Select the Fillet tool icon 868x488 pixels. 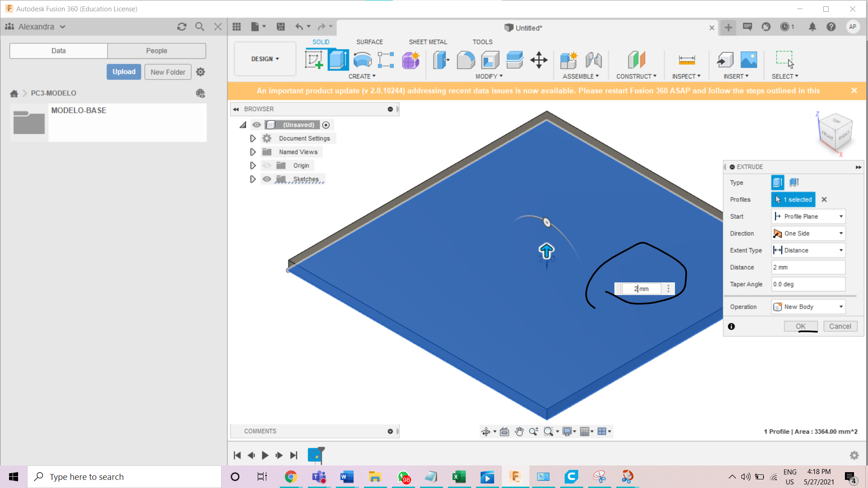[466, 60]
